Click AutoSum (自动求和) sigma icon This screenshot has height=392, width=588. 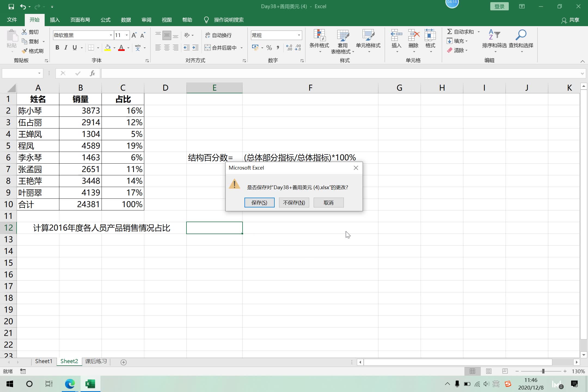pos(450,32)
